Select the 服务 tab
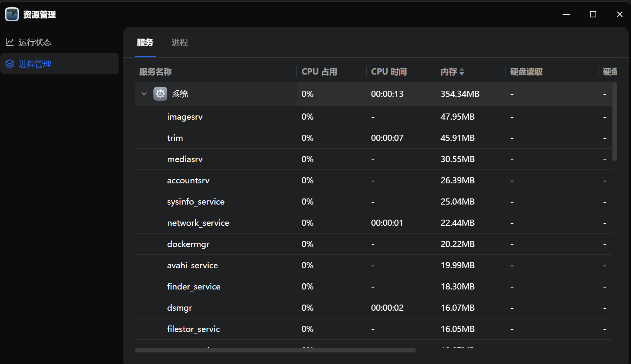631x364 pixels. pyautogui.click(x=145, y=42)
